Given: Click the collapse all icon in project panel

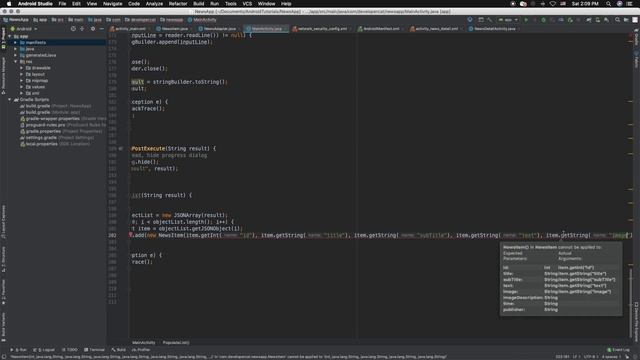Looking at the screenshot, I should click(x=82, y=29).
